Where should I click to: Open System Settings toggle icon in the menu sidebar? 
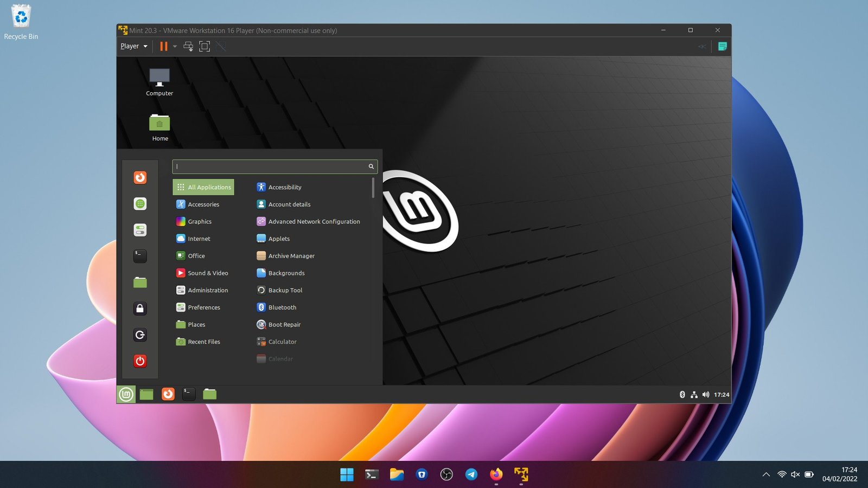(140, 230)
